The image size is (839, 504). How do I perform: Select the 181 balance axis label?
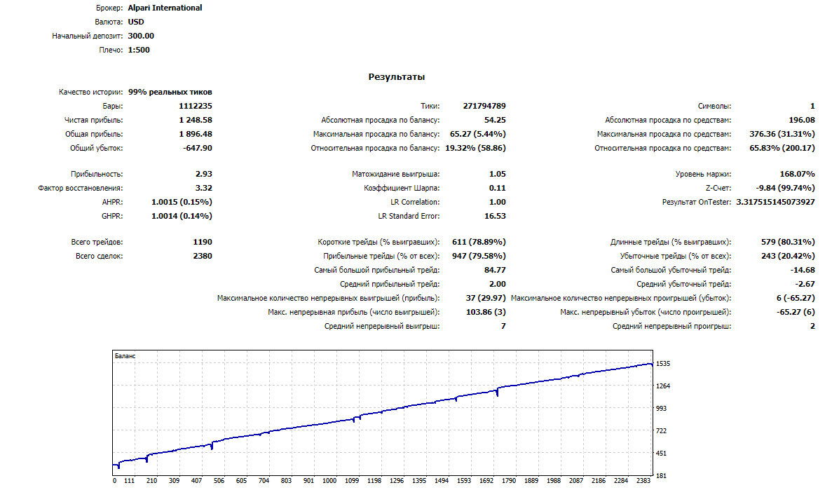tap(662, 476)
